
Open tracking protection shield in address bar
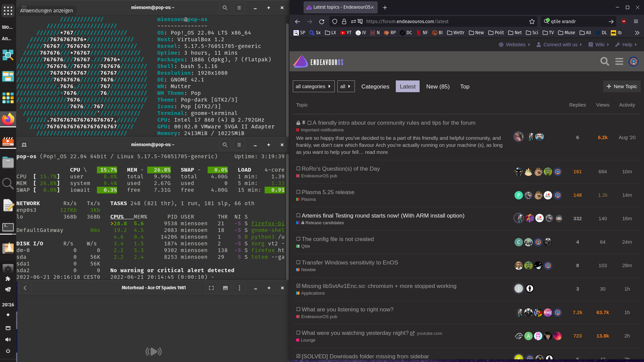tap(335, 21)
